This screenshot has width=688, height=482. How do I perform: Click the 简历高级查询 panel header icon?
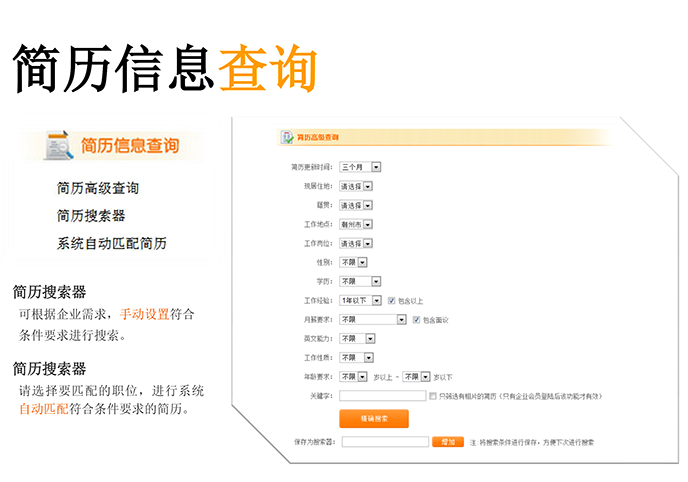pyautogui.click(x=286, y=135)
